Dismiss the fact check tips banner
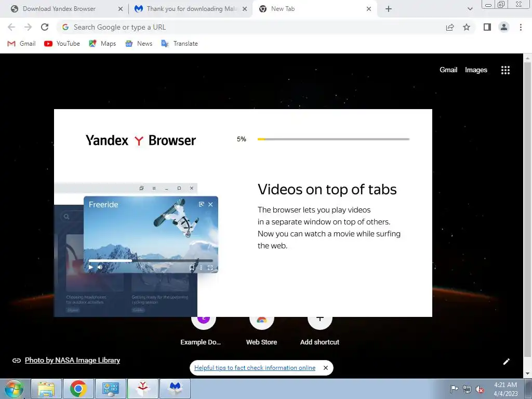 click(x=326, y=368)
